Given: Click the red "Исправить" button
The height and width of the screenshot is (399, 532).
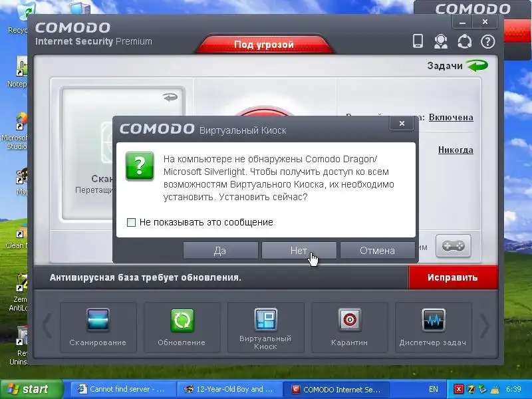Looking at the screenshot, I should point(453,277).
